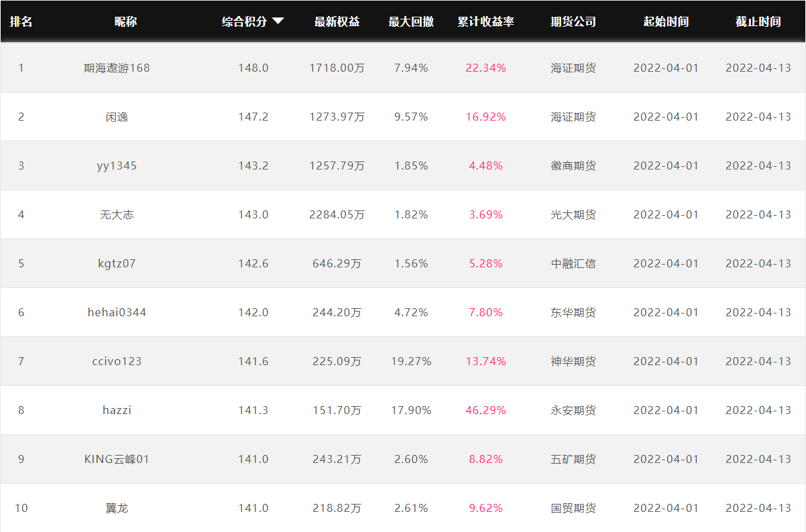Viewport: 806px width, 532px height.
Task: Click cumulative return 9.62%
Action: (486, 508)
